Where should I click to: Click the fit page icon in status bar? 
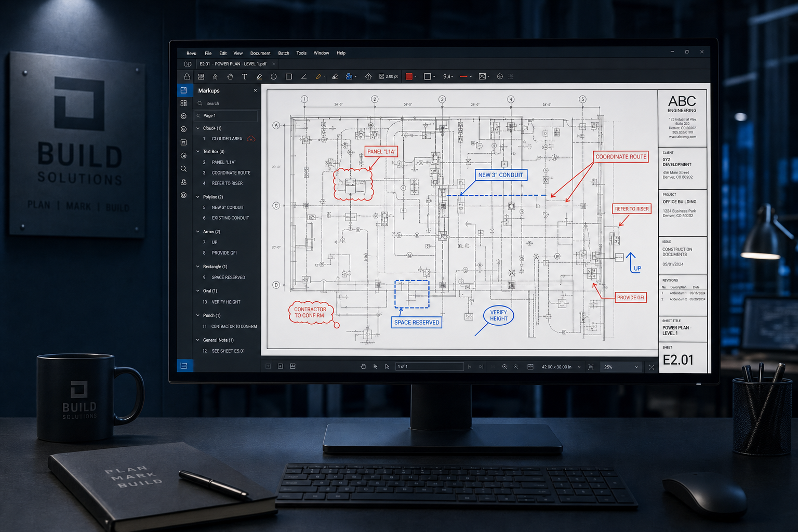(591, 367)
